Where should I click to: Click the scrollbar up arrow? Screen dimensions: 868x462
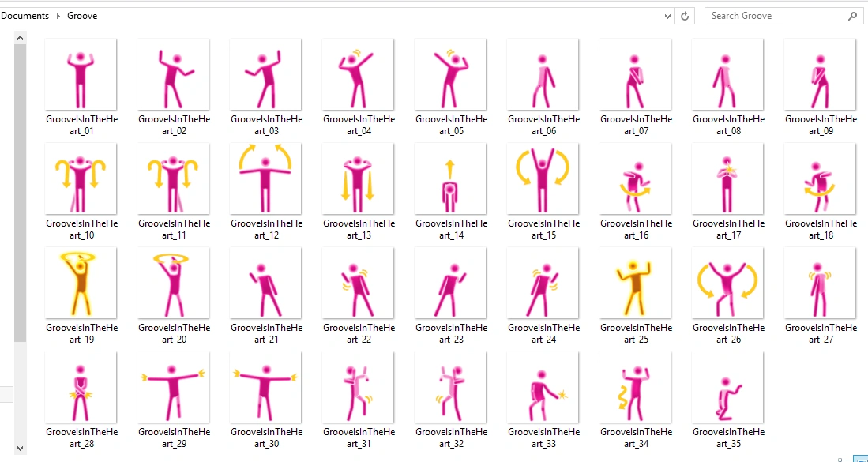pos(20,36)
